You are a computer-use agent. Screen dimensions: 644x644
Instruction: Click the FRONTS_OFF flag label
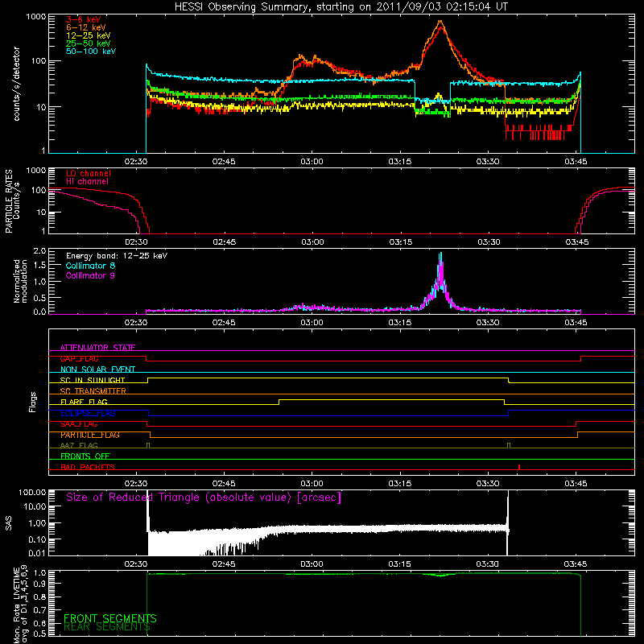pyautogui.click(x=85, y=456)
